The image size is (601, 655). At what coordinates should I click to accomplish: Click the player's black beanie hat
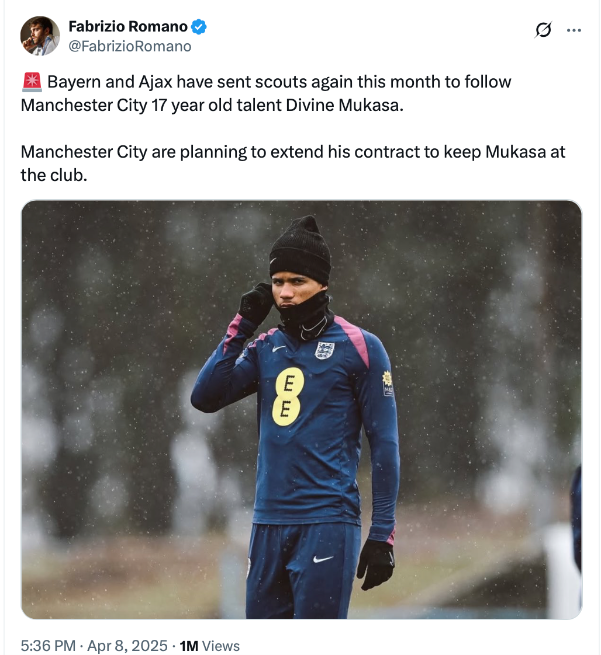(x=299, y=249)
